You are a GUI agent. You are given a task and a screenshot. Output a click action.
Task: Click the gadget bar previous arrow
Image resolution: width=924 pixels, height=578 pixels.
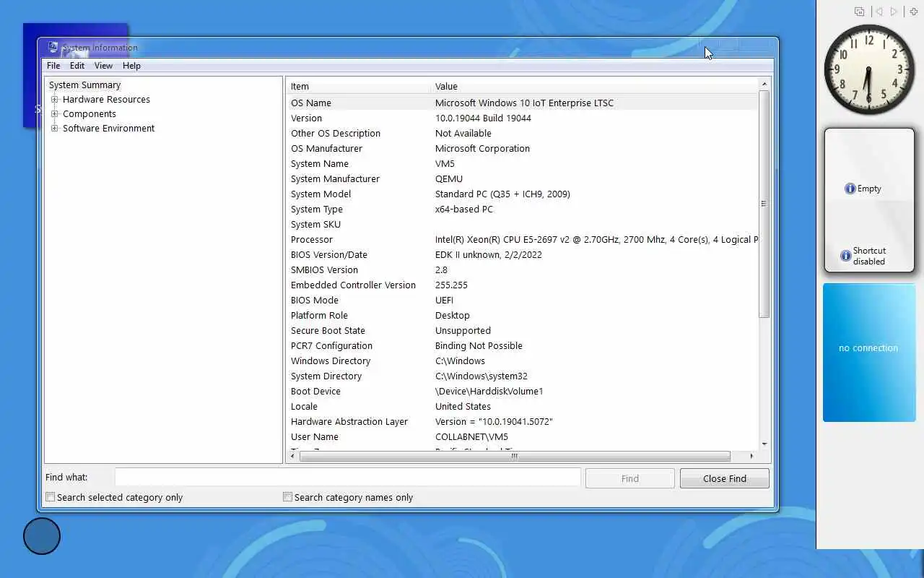pos(879,12)
